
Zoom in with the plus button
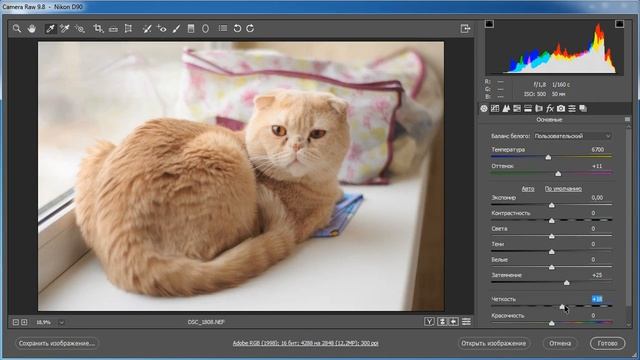24,322
